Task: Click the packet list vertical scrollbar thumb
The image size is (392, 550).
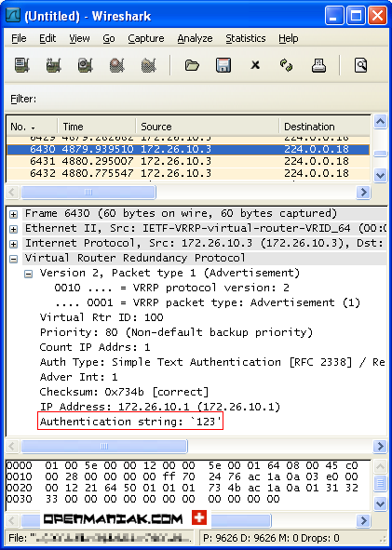Action: (x=381, y=154)
